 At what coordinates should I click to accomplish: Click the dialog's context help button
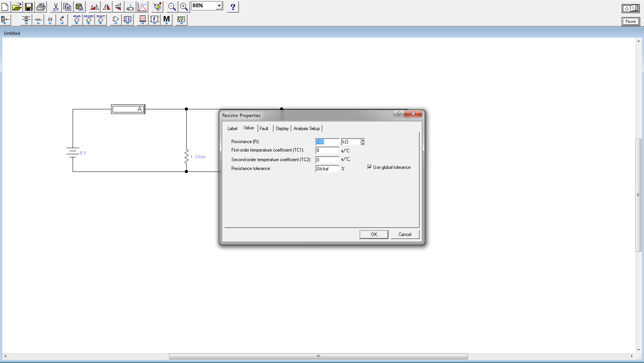coord(399,114)
